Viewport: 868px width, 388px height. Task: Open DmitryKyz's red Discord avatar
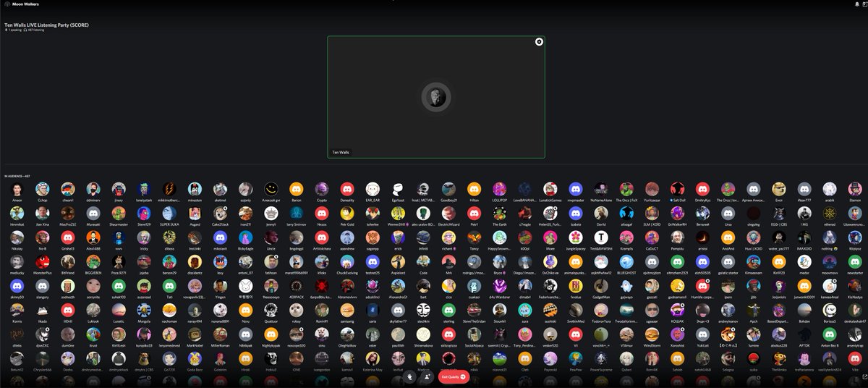pos(702,189)
